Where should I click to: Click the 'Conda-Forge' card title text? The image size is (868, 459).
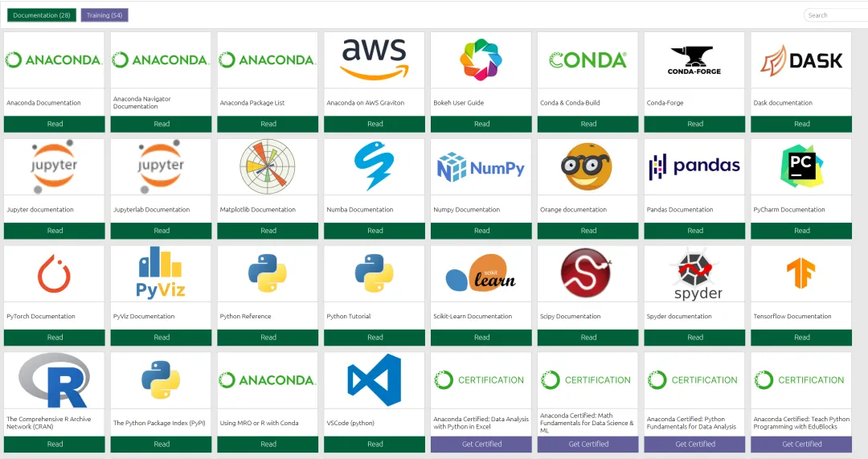(665, 103)
